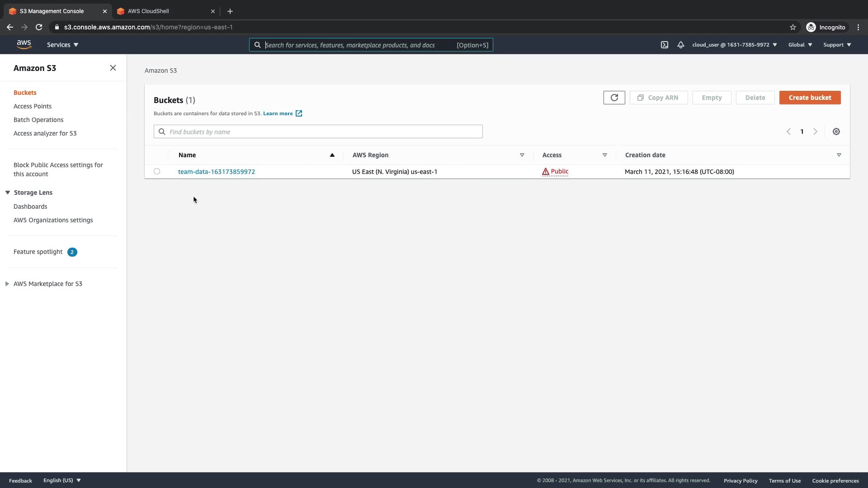This screenshot has width=868, height=488.
Task: Open Learn more external link icon
Action: 299,113
